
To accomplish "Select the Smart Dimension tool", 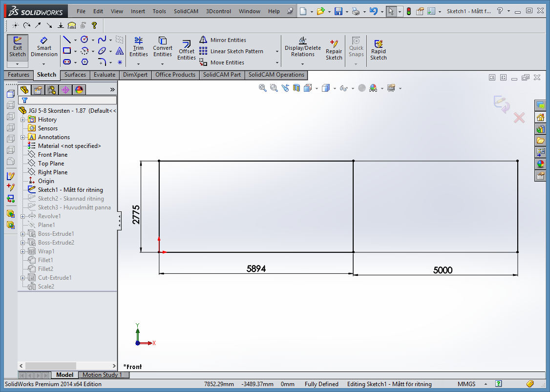I will coord(44,47).
